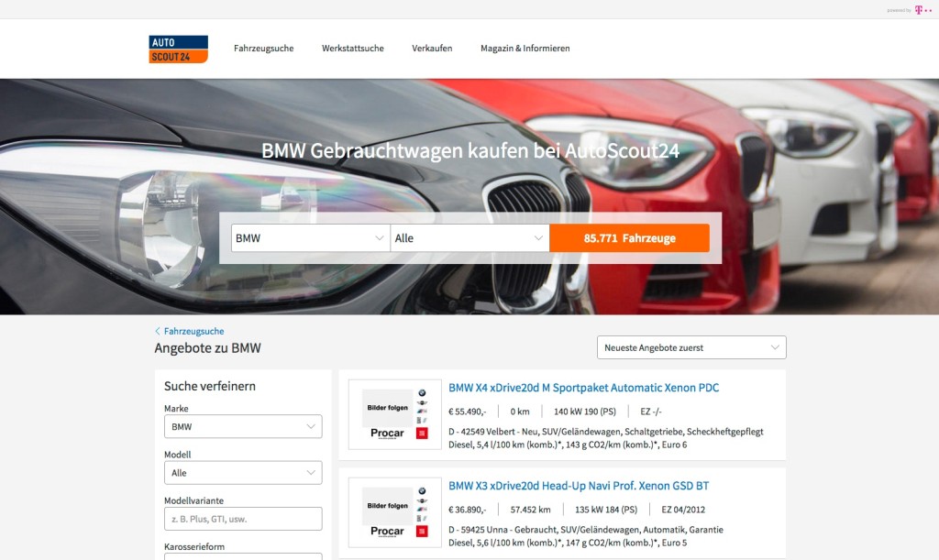Click the location text D - 42549 Velbert
The height and width of the screenshot is (560, 939).
pyautogui.click(x=483, y=432)
